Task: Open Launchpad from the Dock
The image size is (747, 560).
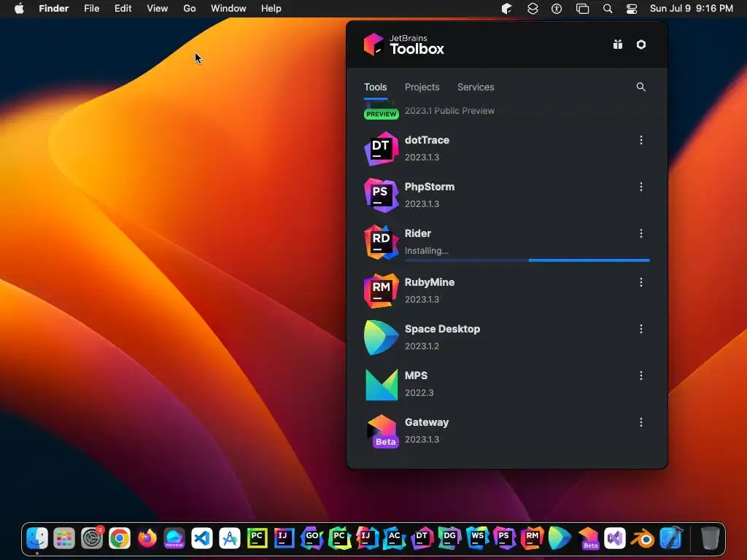Action: (64, 538)
